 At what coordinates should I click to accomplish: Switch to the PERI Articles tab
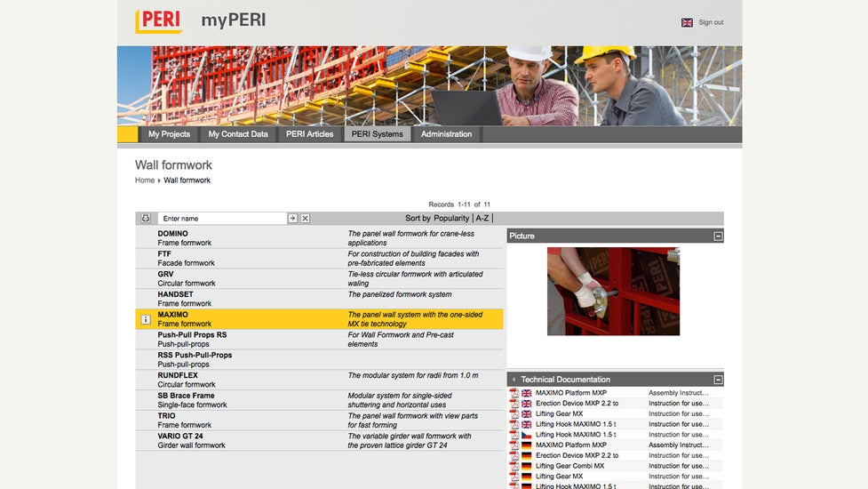click(309, 134)
